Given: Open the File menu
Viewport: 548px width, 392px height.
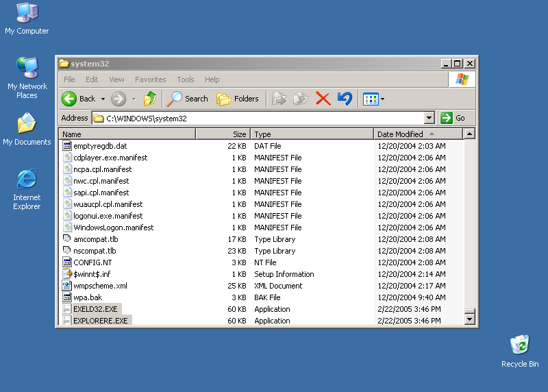Looking at the screenshot, I should click(69, 79).
